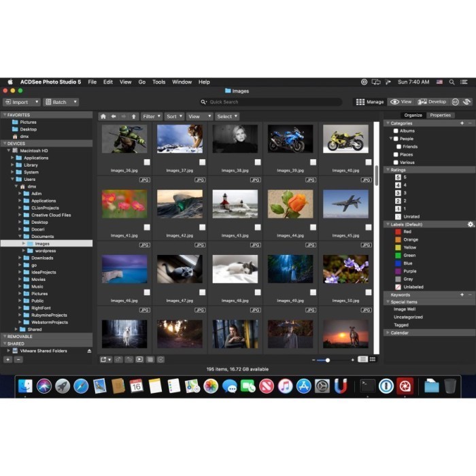The image size is (476, 476).
Task: Check the Albums category checkbox
Action: pos(396,131)
